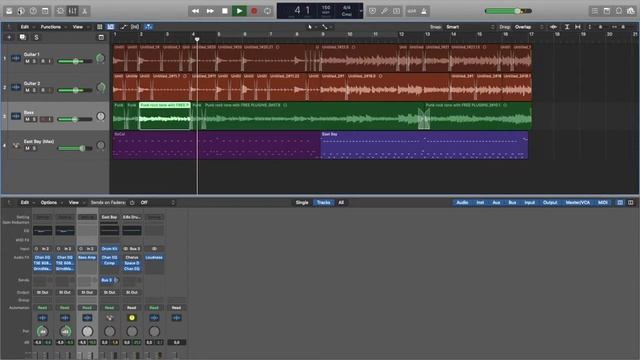Open the Mixer Options menu
Viewport: 640px width, 360px height.
tap(49, 202)
